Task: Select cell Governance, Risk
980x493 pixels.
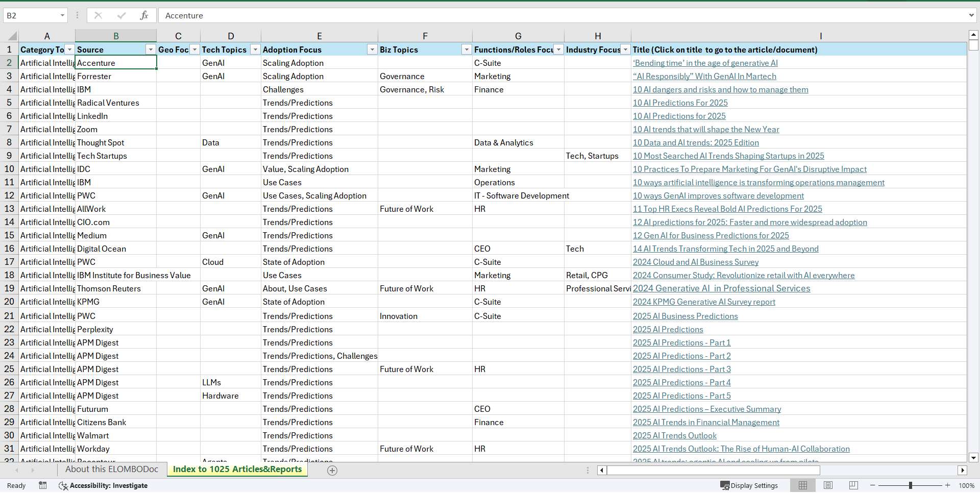Action: pos(425,89)
